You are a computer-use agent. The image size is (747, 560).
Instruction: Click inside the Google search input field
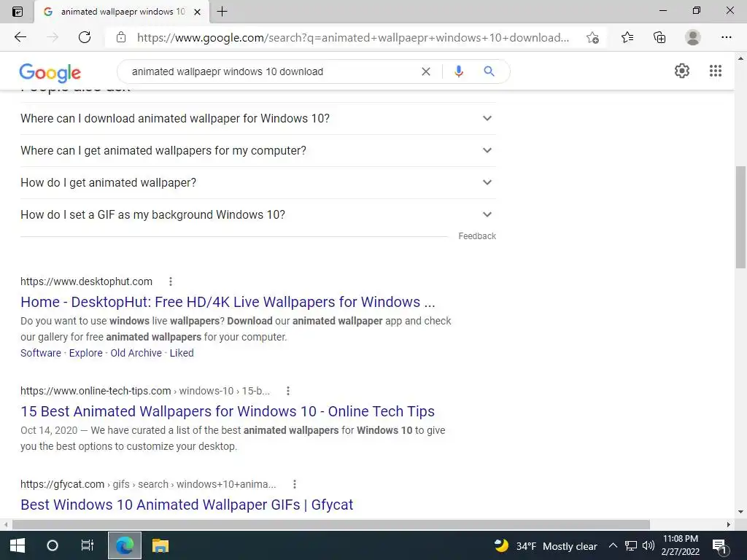pos(271,71)
